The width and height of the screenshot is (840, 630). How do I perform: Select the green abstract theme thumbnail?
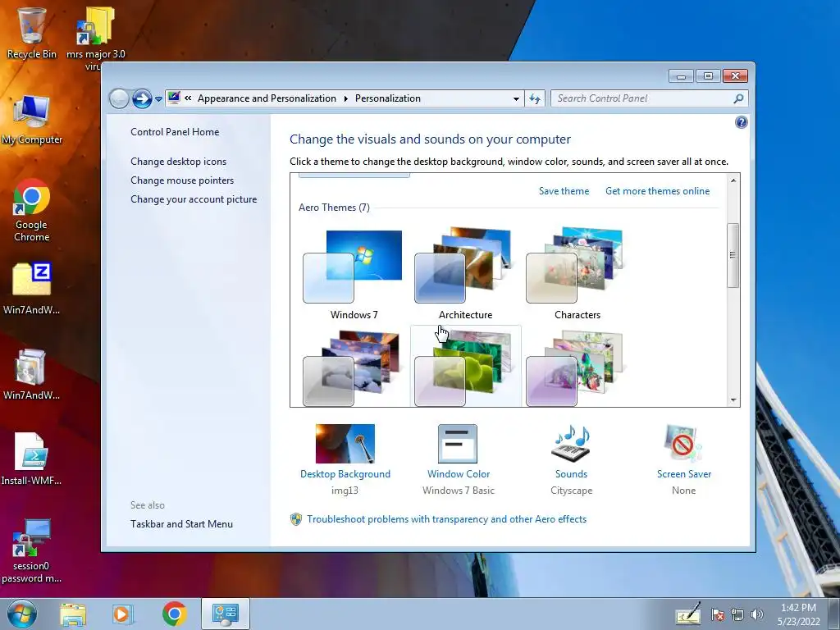464,368
